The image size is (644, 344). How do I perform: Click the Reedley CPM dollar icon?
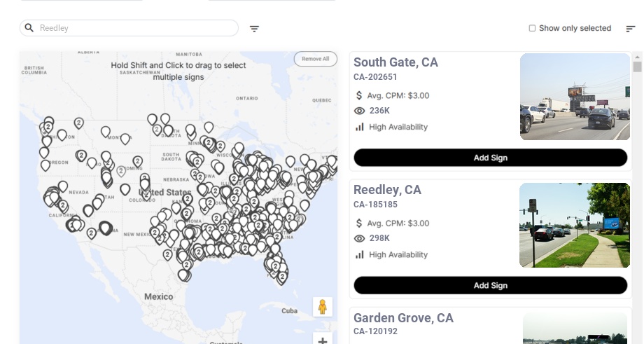(x=360, y=223)
